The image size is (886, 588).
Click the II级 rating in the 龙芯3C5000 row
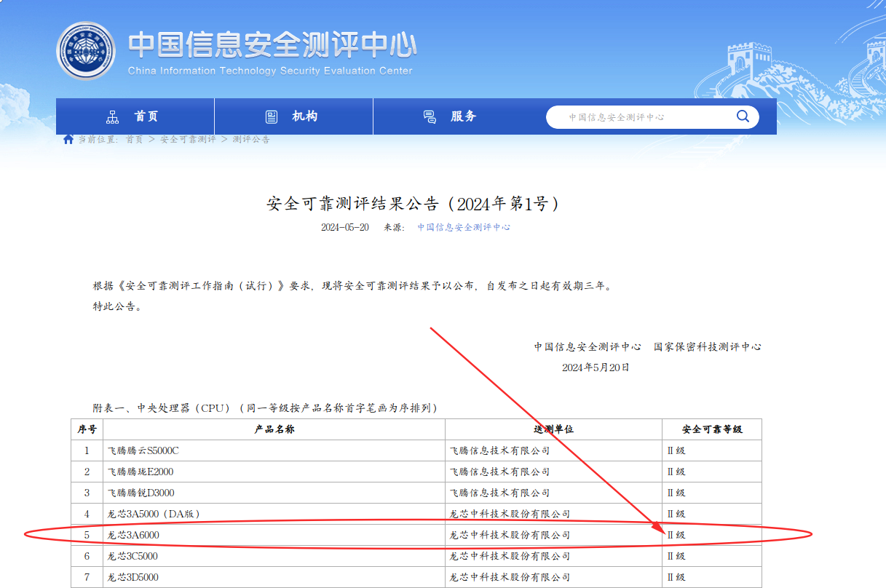[x=676, y=556]
